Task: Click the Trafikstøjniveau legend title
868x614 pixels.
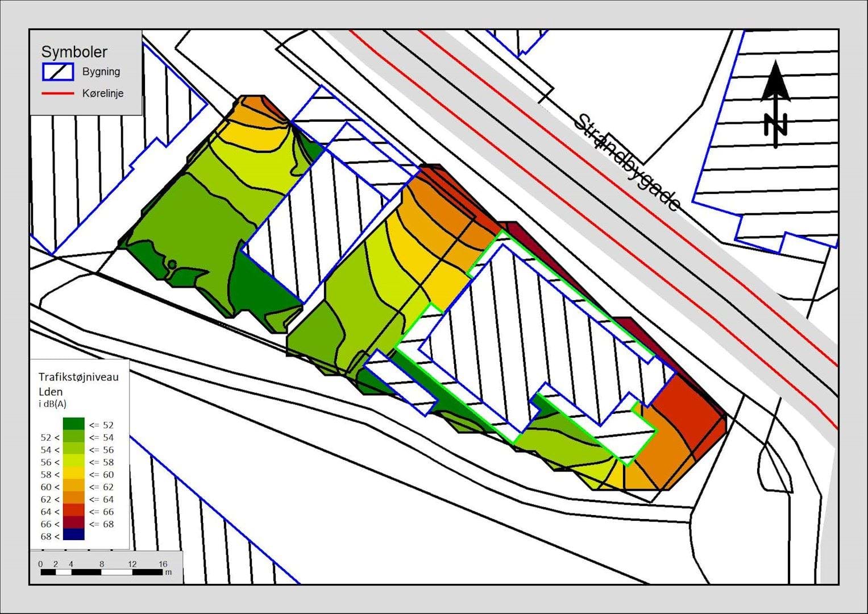Action: pyautogui.click(x=78, y=376)
